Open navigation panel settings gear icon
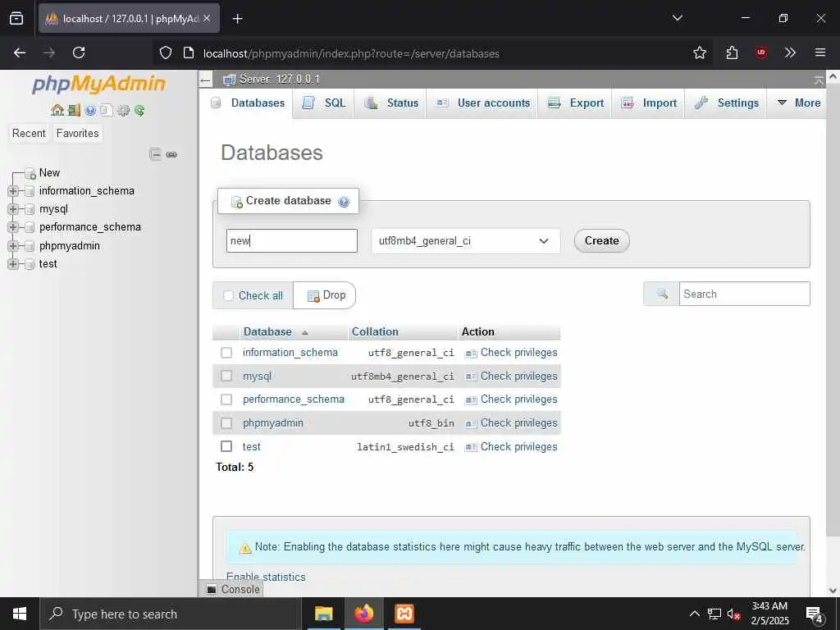This screenshot has width=840, height=630. (123, 111)
